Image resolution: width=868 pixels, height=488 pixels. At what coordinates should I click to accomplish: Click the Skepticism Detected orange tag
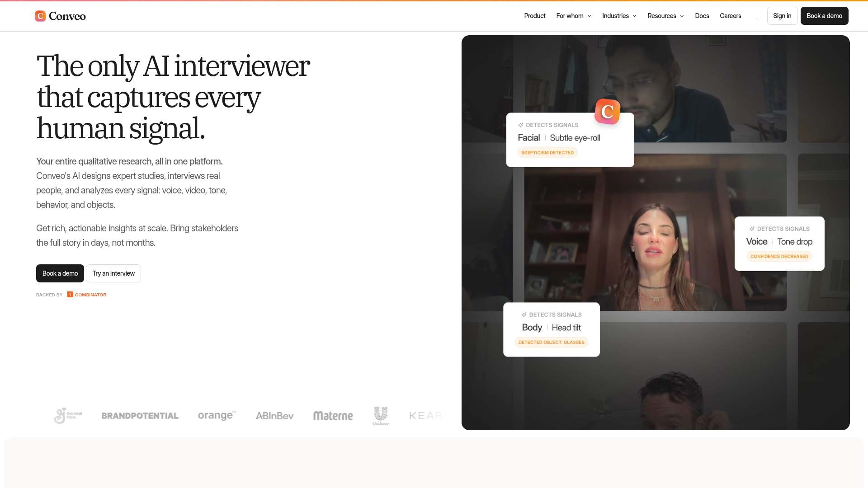[547, 153]
